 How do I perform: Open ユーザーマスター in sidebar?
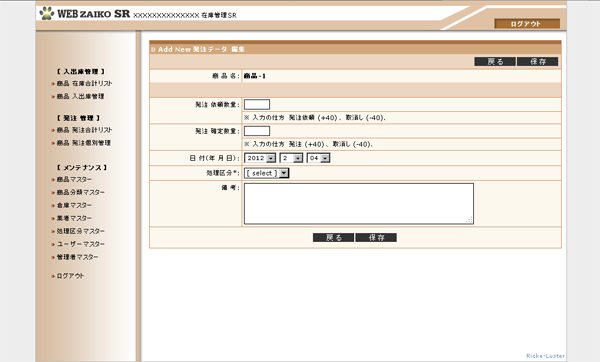80,244
